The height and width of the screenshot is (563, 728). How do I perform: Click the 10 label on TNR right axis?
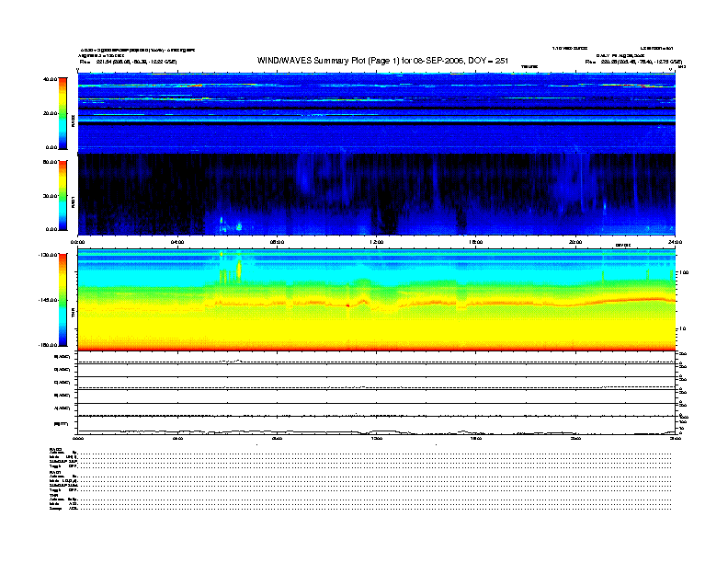tap(682, 328)
